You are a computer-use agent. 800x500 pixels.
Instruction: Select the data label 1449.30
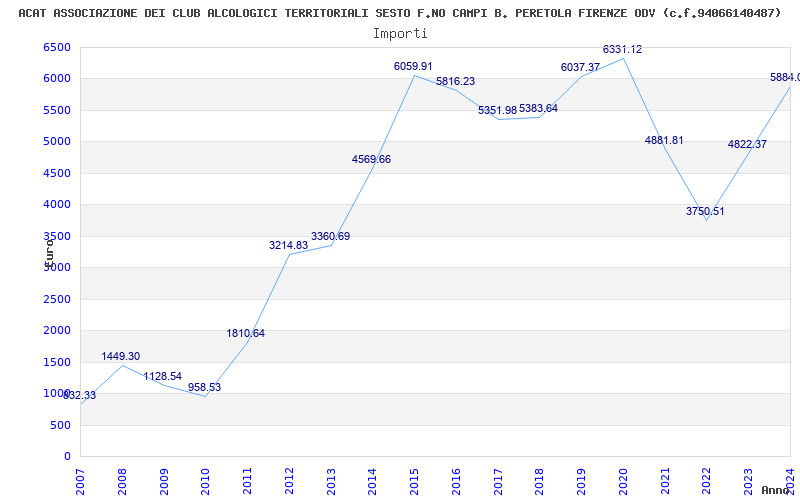click(120, 356)
